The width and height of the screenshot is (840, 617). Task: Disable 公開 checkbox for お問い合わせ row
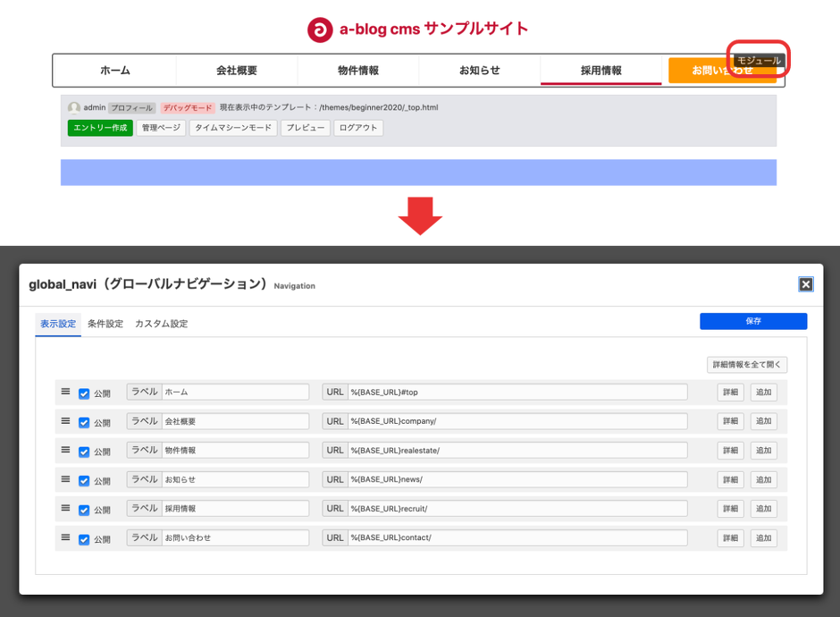84,539
